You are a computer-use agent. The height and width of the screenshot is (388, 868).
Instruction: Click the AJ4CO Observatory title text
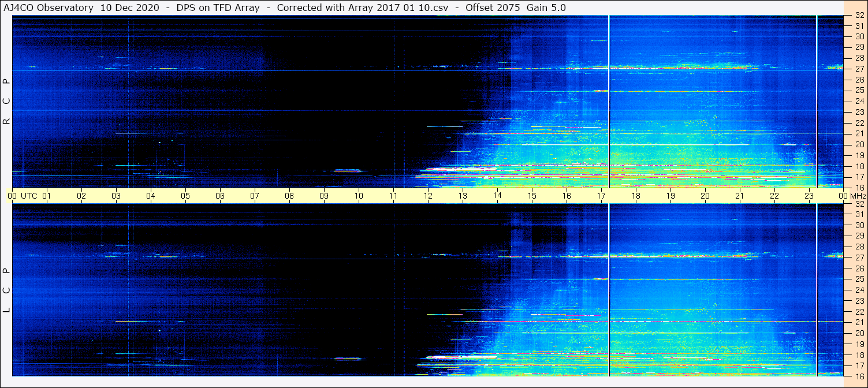click(49, 8)
